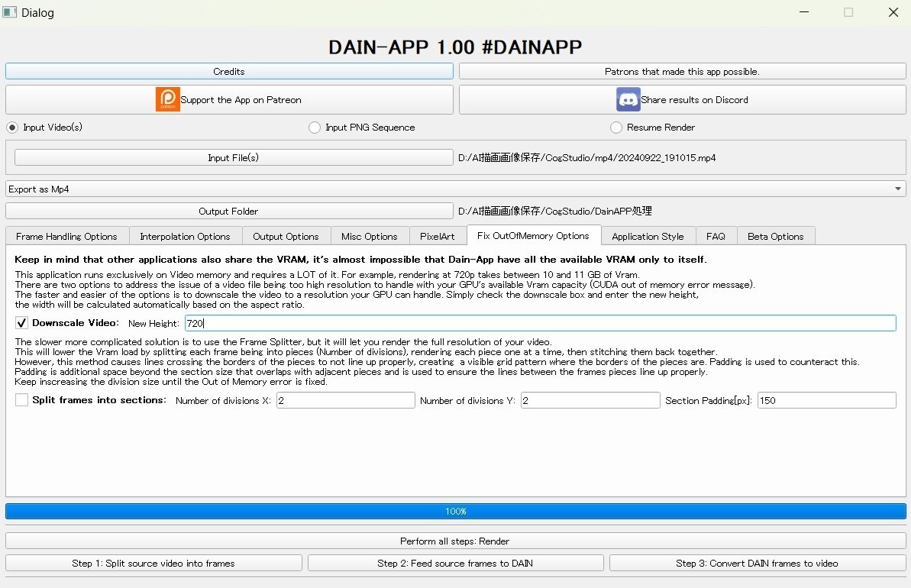Click the Input File(s) button
911x588 pixels.
pos(234,157)
